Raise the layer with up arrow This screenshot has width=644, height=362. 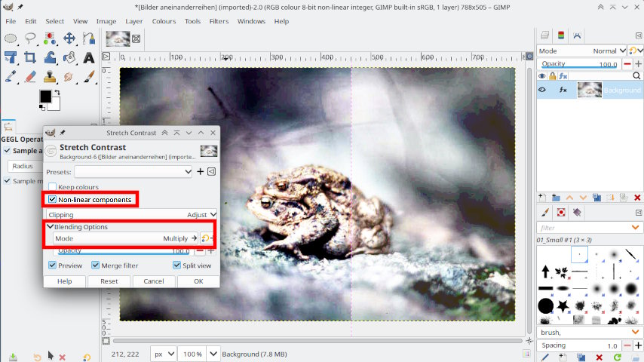569,198
